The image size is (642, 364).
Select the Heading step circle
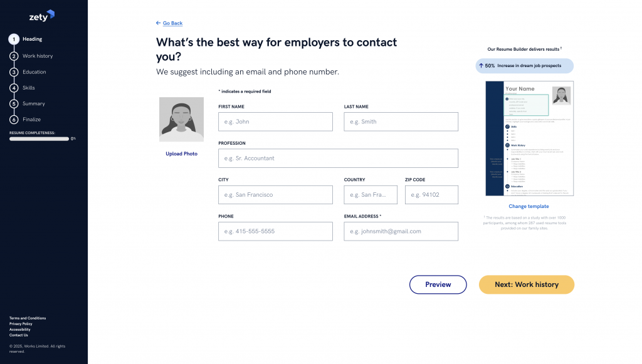click(14, 39)
